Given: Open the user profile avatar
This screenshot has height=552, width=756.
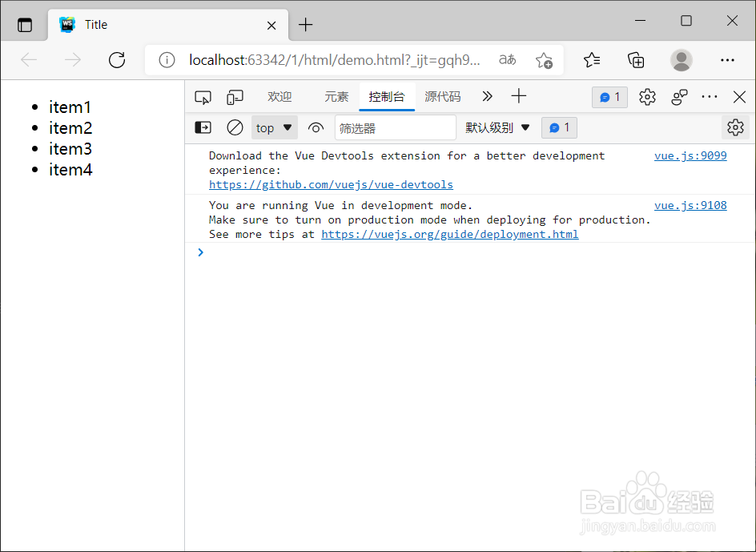Looking at the screenshot, I should (x=682, y=60).
